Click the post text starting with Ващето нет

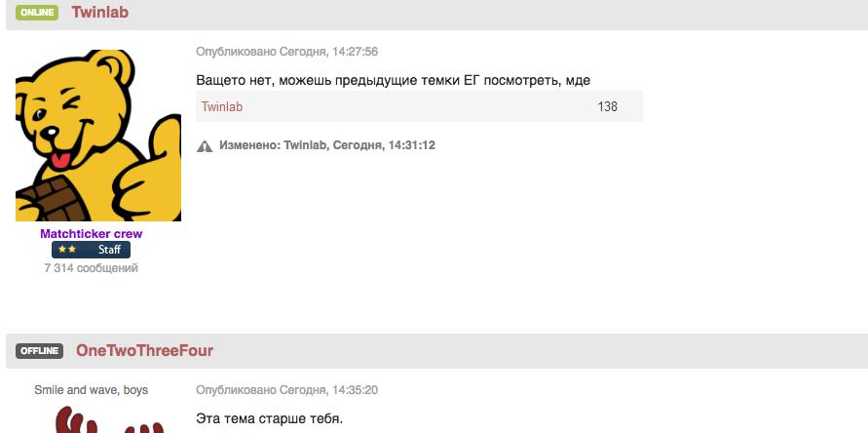tap(393, 80)
